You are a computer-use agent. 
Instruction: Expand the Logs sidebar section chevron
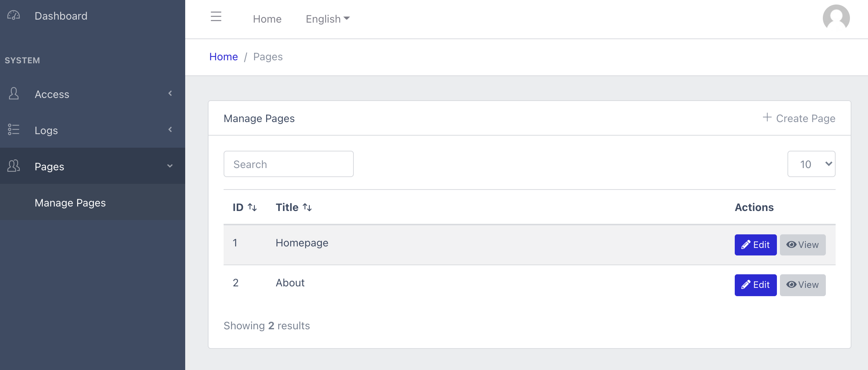pyautogui.click(x=170, y=130)
